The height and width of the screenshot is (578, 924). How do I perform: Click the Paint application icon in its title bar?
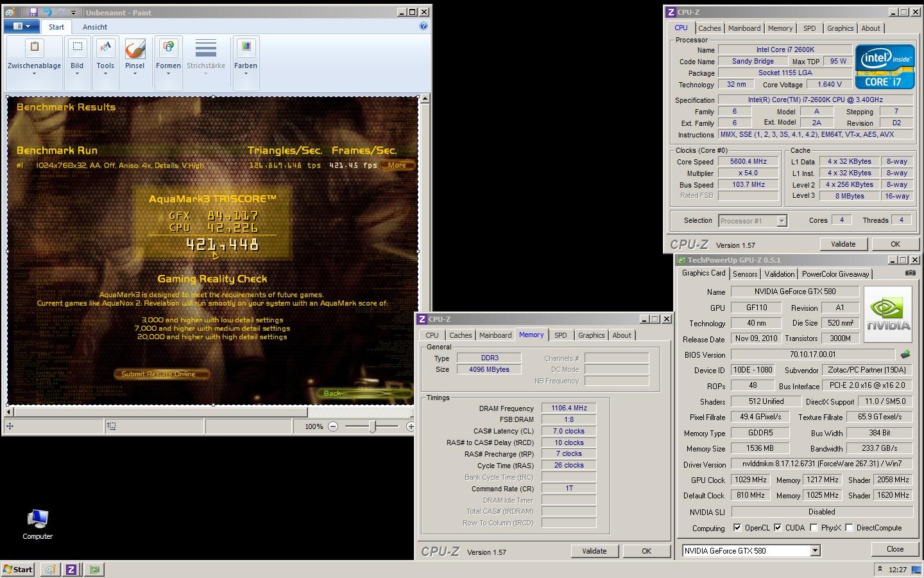click(x=10, y=12)
